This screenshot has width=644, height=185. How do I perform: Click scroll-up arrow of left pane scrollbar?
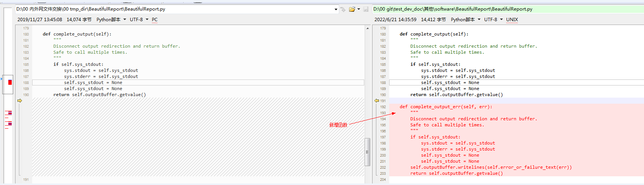pos(367,28)
